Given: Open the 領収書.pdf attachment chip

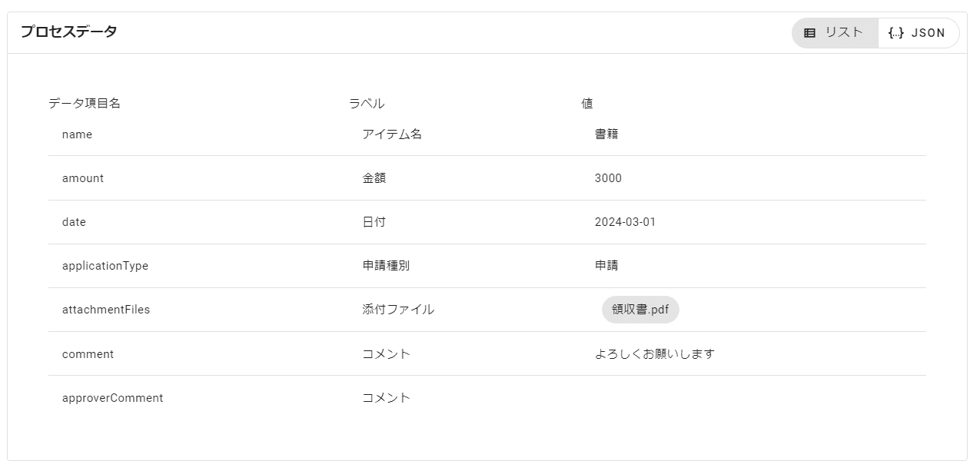Looking at the screenshot, I should [640, 310].
